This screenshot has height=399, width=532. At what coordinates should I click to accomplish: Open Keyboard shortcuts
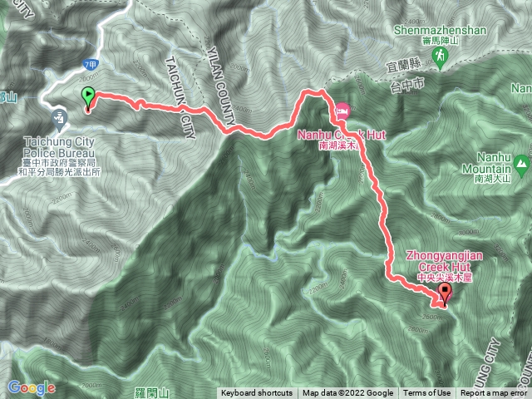pyautogui.click(x=257, y=393)
